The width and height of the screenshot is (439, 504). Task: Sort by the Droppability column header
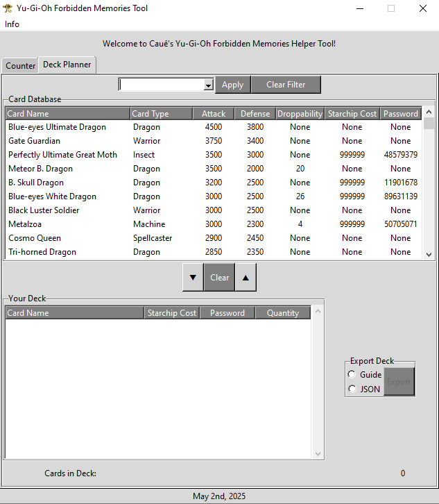click(x=300, y=113)
